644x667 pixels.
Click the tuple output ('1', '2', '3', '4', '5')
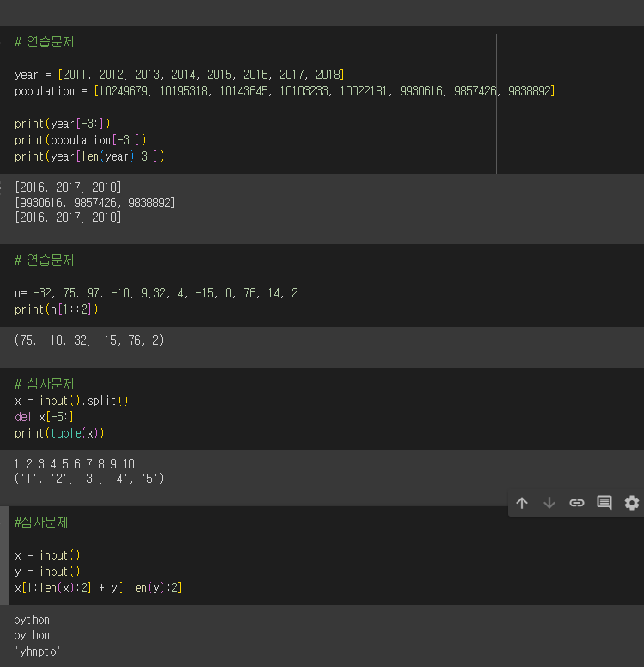pyautogui.click(x=89, y=479)
